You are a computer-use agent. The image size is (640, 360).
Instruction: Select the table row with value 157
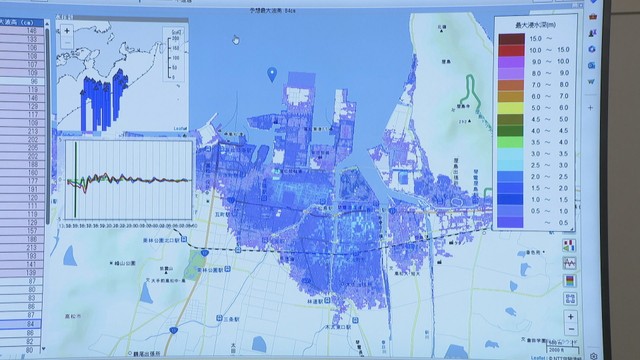[21, 231]
